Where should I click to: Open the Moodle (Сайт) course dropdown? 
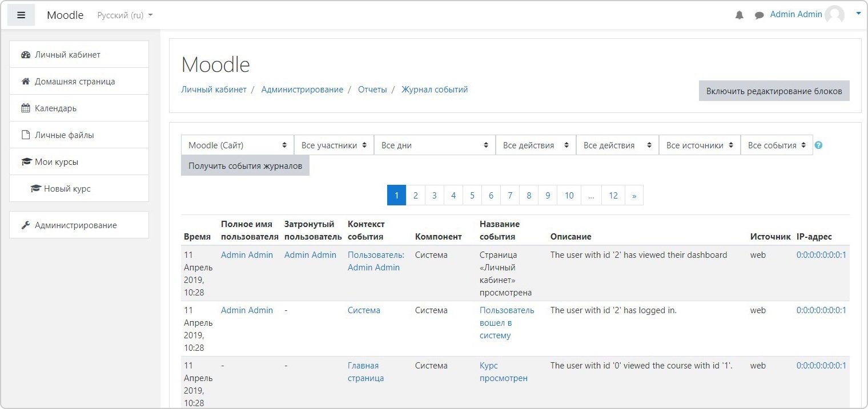[238, 145]
